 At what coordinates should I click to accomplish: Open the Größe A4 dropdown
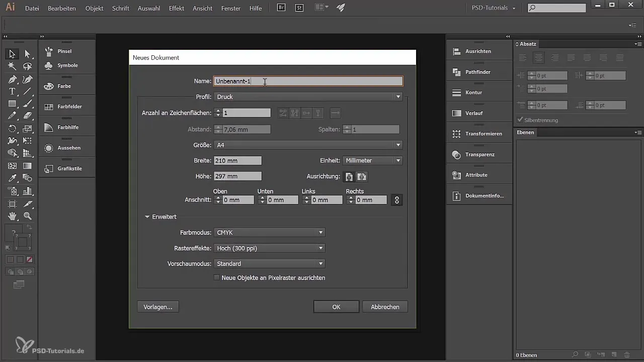coord(308,145)
